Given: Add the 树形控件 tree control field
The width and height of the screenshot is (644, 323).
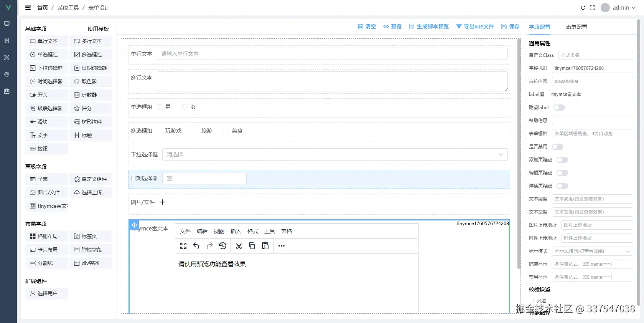Looking at the screenshot, I should 91,122.
